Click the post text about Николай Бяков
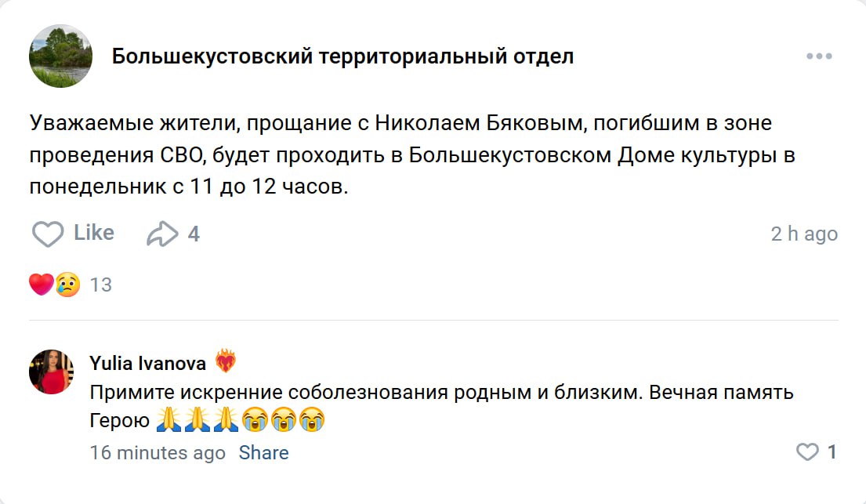The height and width of the screenshot is (504, 866). pyautogui.click(x=412, y=155)
